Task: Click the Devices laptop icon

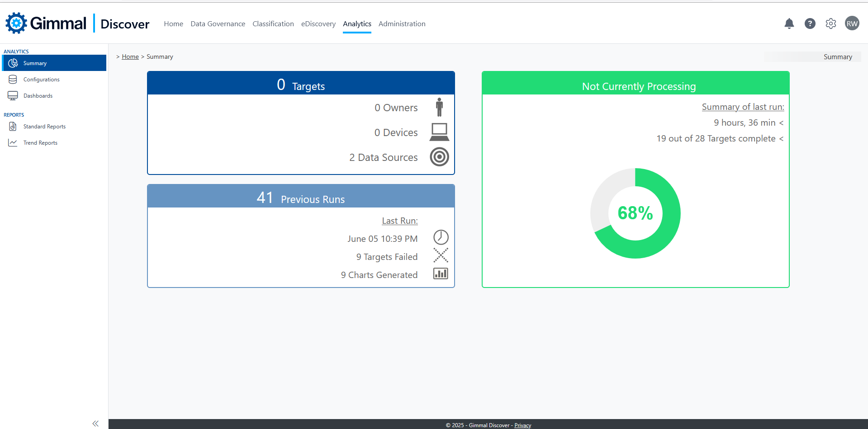Action: pos(439,132)
